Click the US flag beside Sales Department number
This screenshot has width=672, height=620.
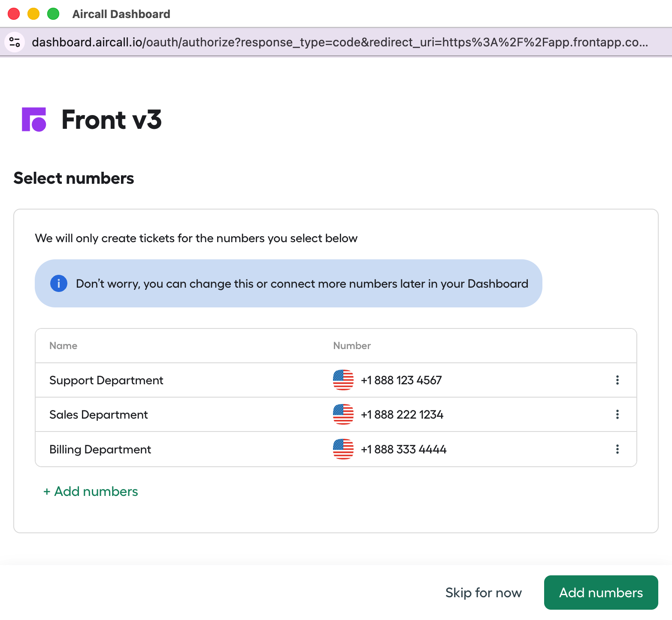(343, 414)
